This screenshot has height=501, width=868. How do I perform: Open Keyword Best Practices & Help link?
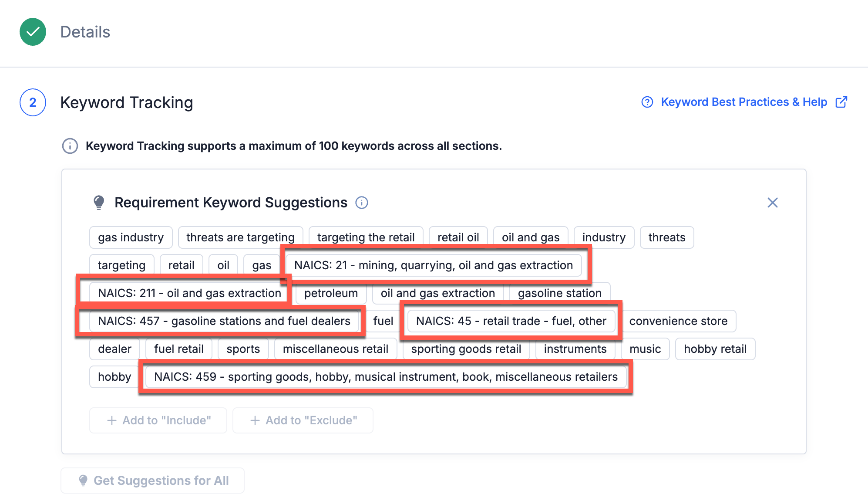click(x=744, y=102)
